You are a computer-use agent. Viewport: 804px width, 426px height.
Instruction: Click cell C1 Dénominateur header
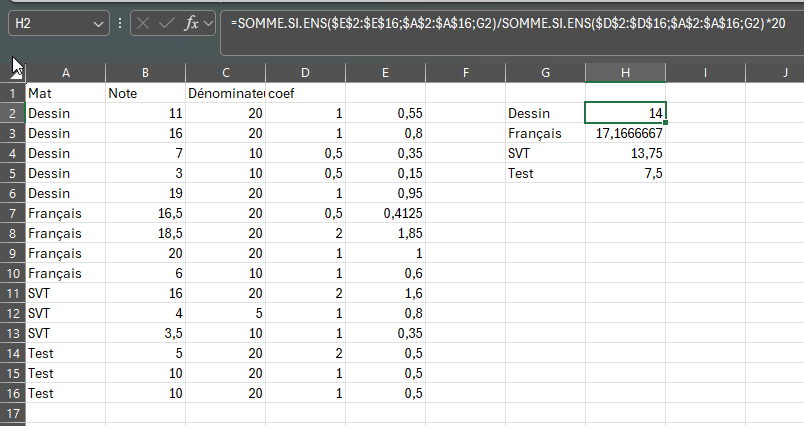[226, 93]
